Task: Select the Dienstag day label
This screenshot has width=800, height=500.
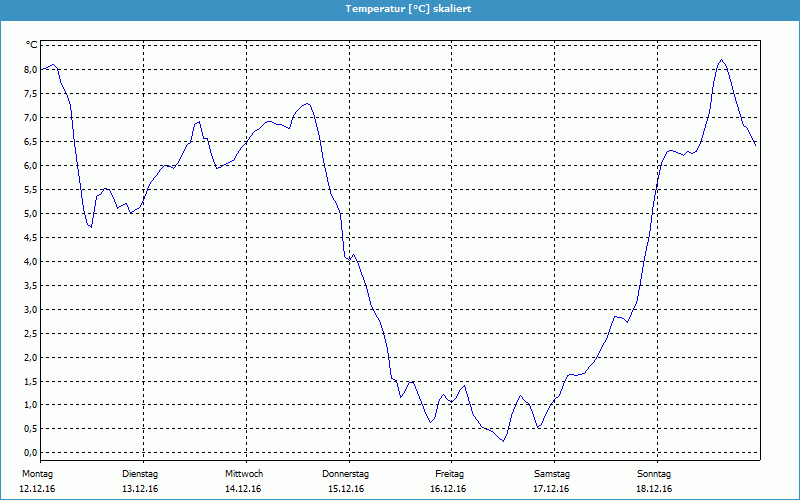Action: (140, 474)
